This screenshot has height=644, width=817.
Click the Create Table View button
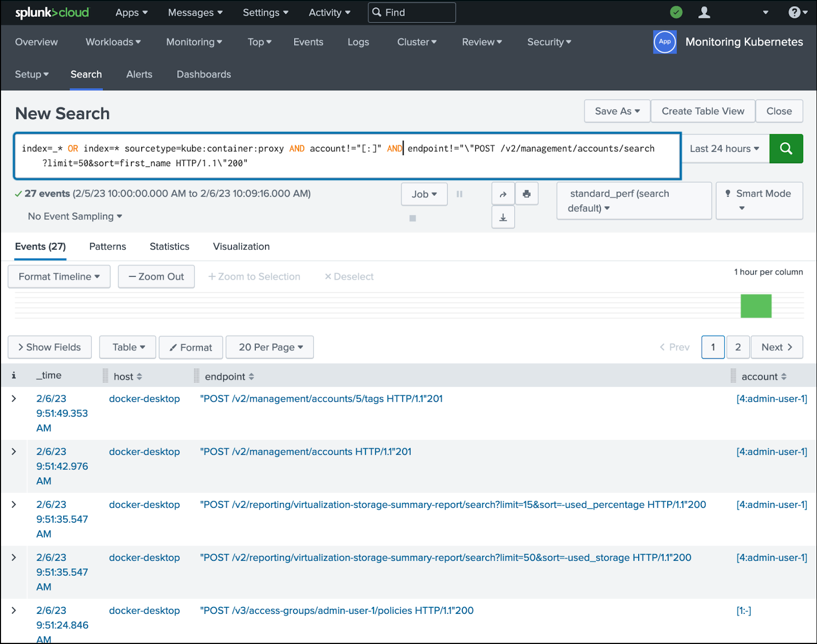pos(702,111)
